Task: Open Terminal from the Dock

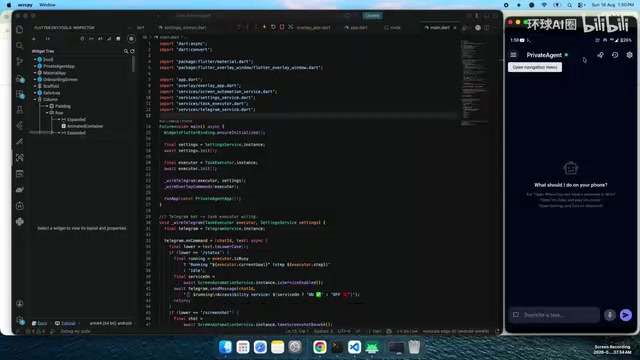Action: tap(337, 347)
